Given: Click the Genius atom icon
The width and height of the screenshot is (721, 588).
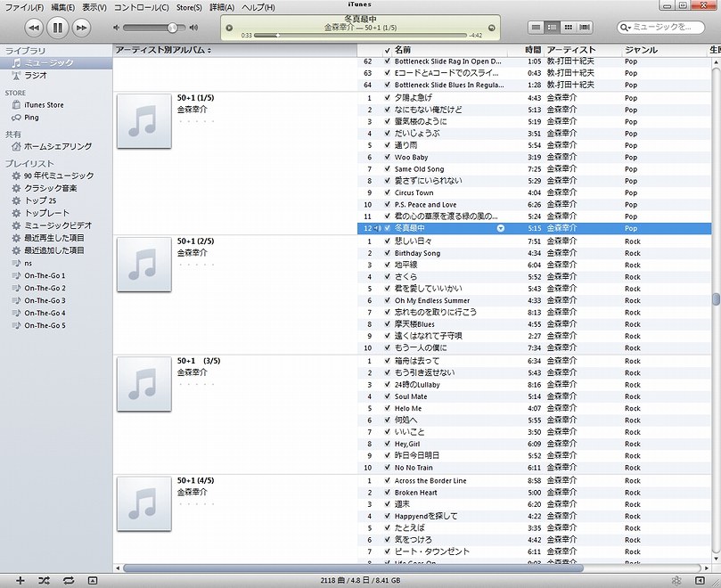Looking at the screenshot, I should [676, 581].
